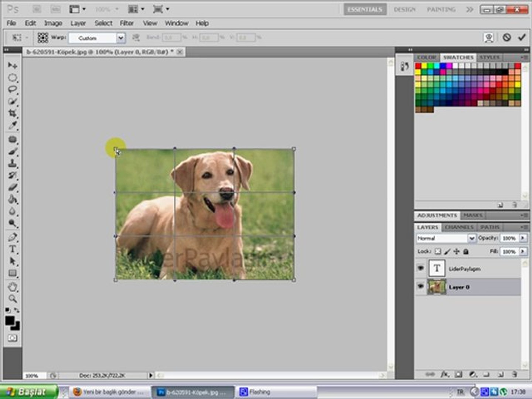This screenshot has height=399, width=532.
Task: Switch to the Channels tab
Action: (x=459, y=227)
